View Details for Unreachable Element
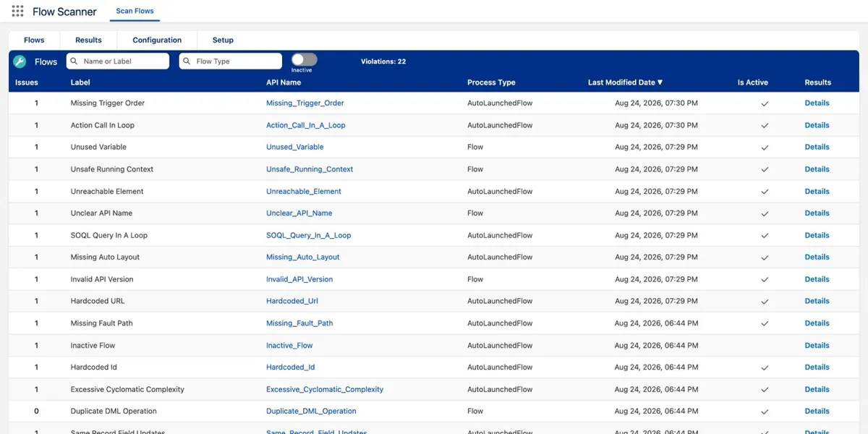This screenshot has width=868, height=434. pos(817,192)
